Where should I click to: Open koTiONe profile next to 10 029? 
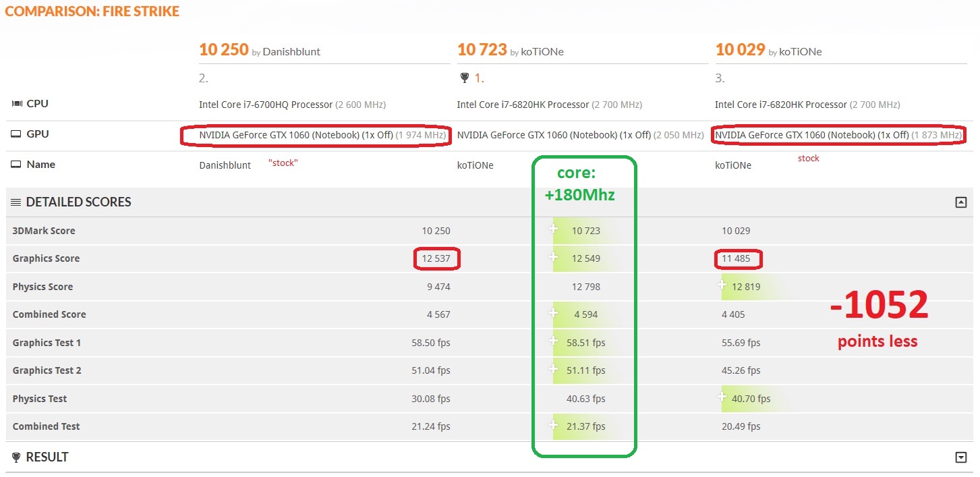point(801,52)
